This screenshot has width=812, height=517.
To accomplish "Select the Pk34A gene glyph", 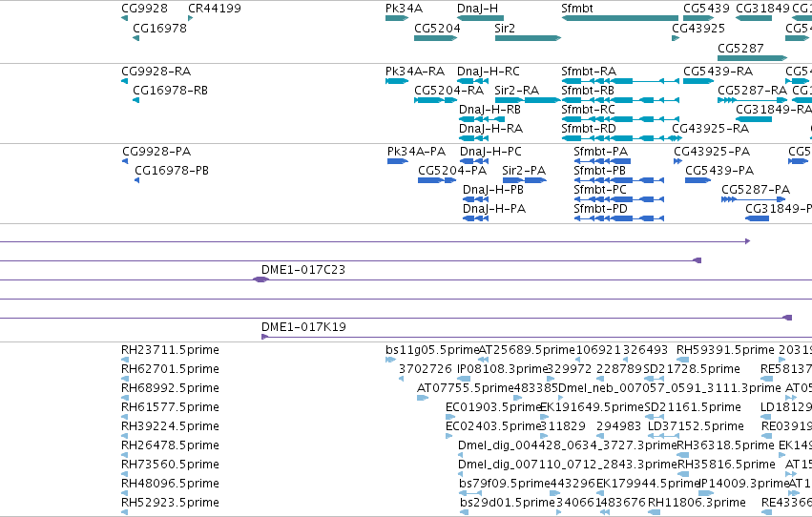I will pos(397,18).
